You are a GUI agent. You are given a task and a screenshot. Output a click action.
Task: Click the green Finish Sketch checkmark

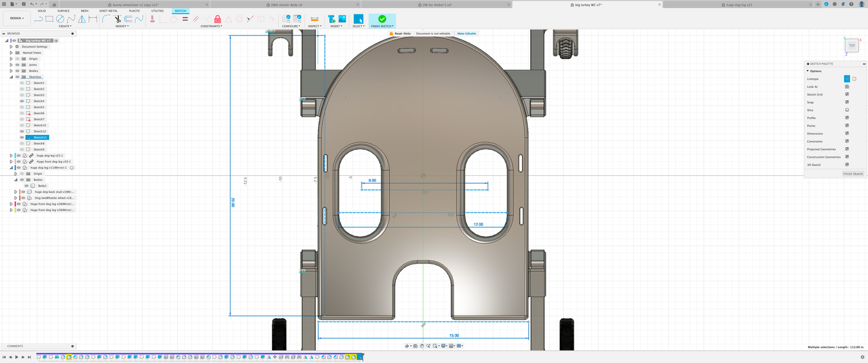point(382,19)
